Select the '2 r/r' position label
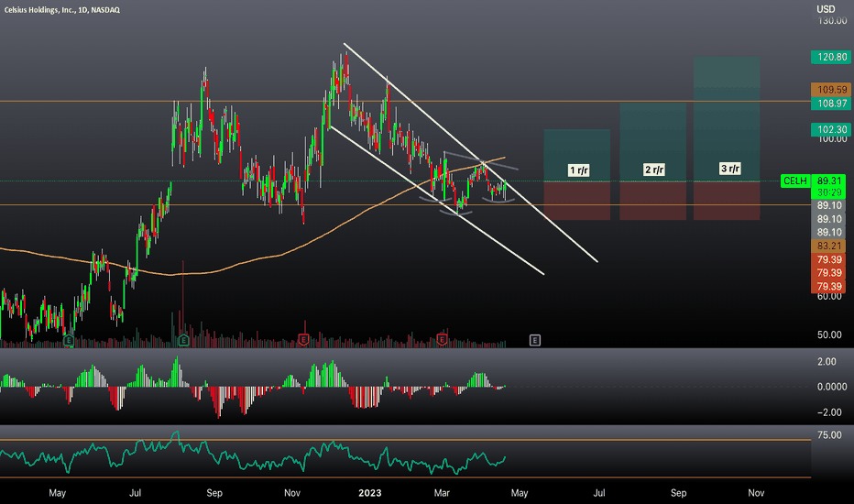The height and width of the screenshot is (504, 854). tap(654, 170)
